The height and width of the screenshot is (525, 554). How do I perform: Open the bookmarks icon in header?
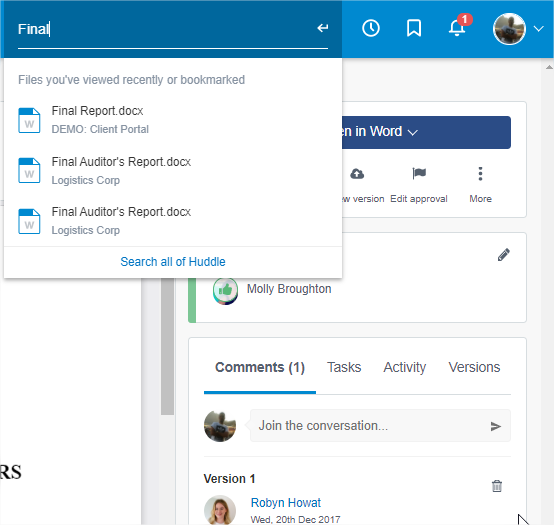(x=414, y=28)
